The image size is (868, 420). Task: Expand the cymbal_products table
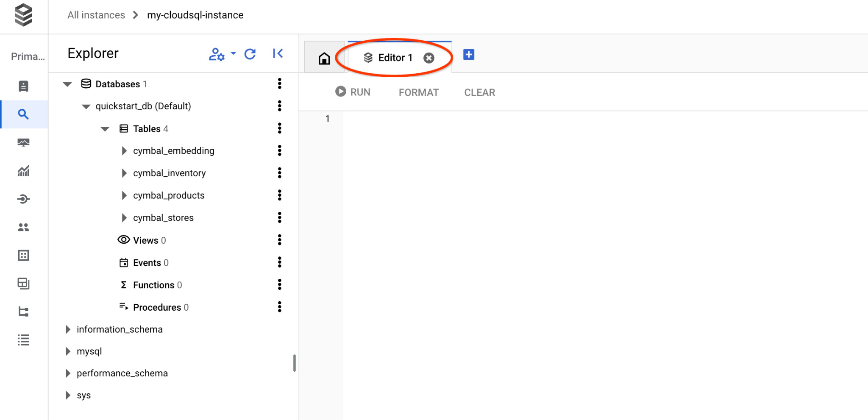point(124,195)
